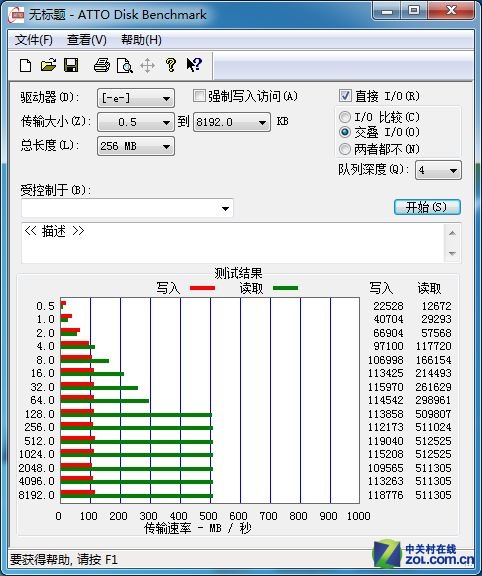Click the ATTO app icon in title bar
Screen dimensions: 482x576
coord(17,15)
